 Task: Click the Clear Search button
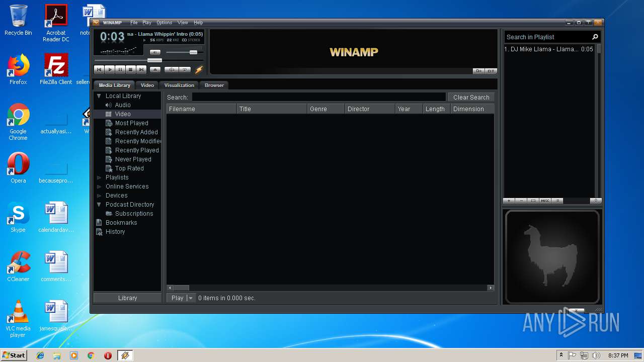pos(471,97)
